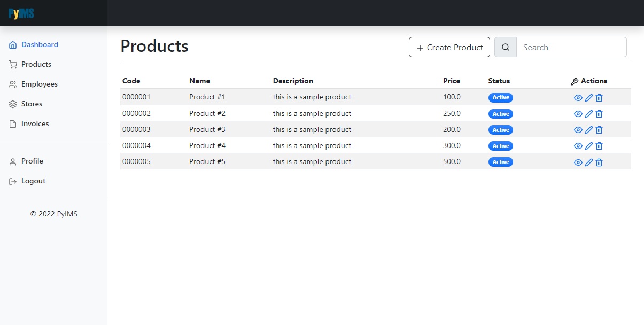Click the search magnifier icon
The image size is (644, 325).
506,47
